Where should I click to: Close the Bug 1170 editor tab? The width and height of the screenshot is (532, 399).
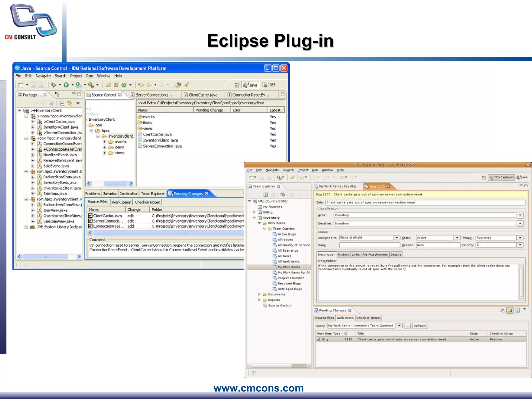[388, 186]
